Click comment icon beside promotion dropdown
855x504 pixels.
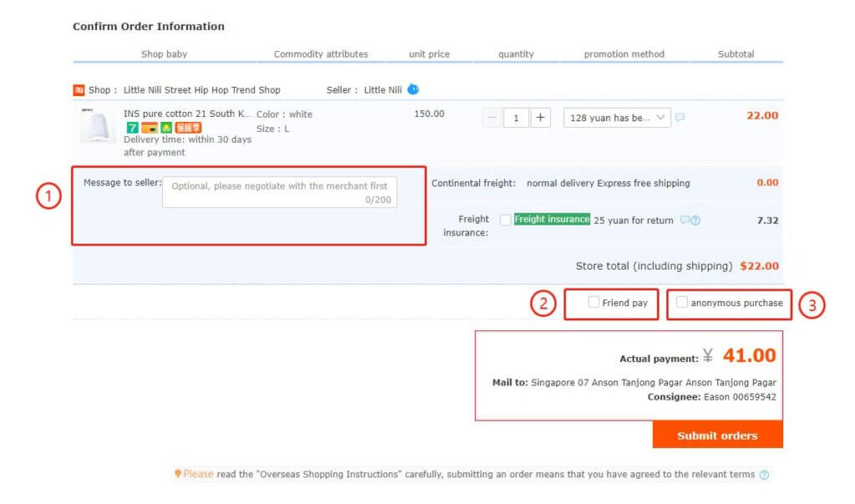680,117
